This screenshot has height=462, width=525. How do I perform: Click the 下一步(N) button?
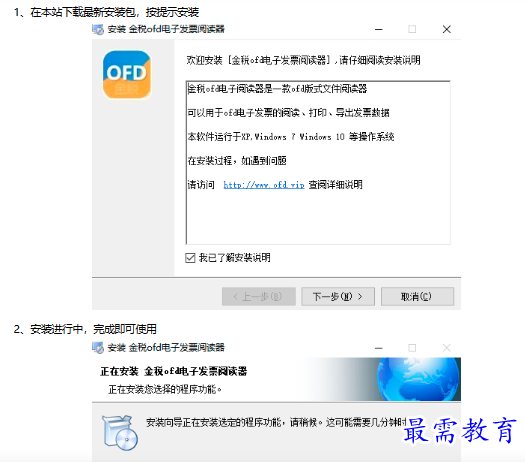338,296
